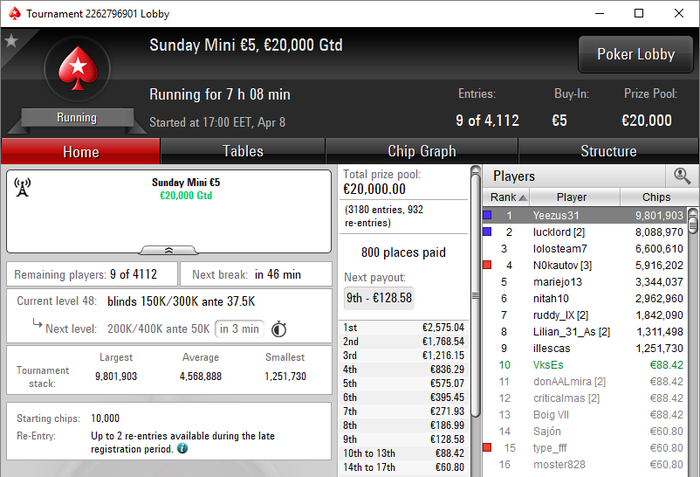
Task: Open the Chip Graph tab
Action: click(422, 151)
